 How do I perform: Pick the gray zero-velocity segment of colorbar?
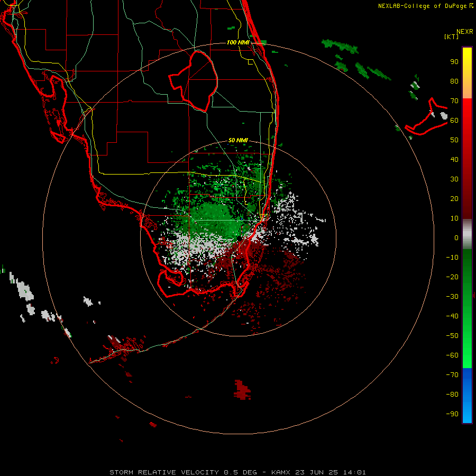point(467,234)
